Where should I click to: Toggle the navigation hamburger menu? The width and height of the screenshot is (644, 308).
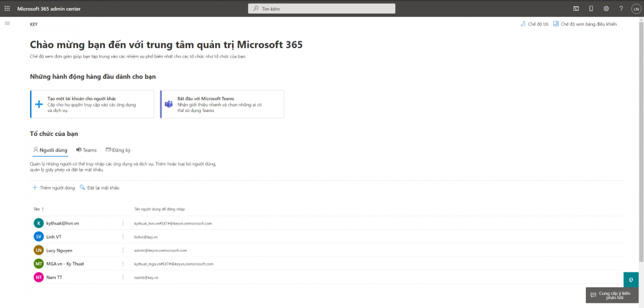coord(7,23)
